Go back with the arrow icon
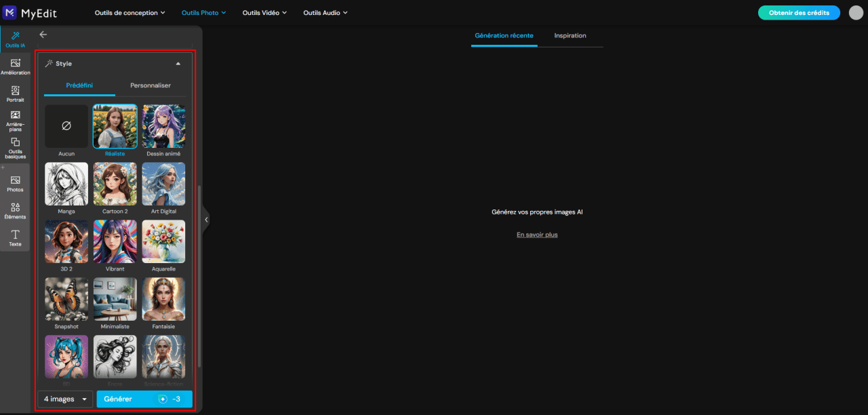 click(x=43, y=35)
